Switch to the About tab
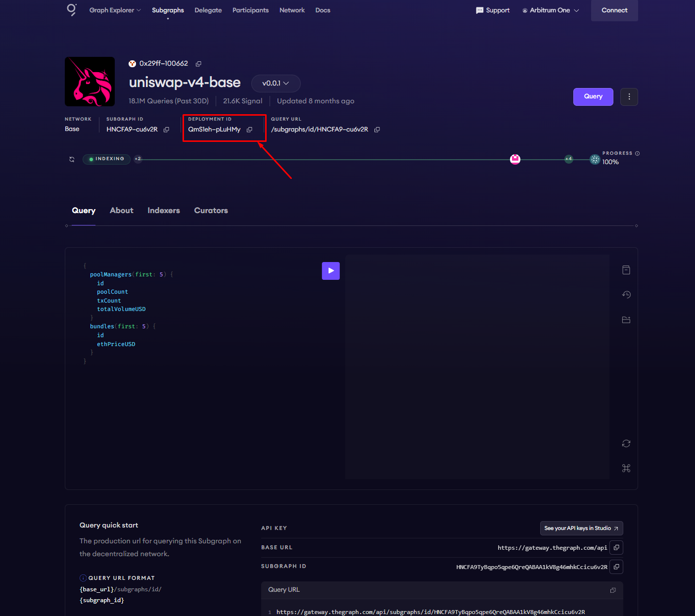 pos(122,211)
